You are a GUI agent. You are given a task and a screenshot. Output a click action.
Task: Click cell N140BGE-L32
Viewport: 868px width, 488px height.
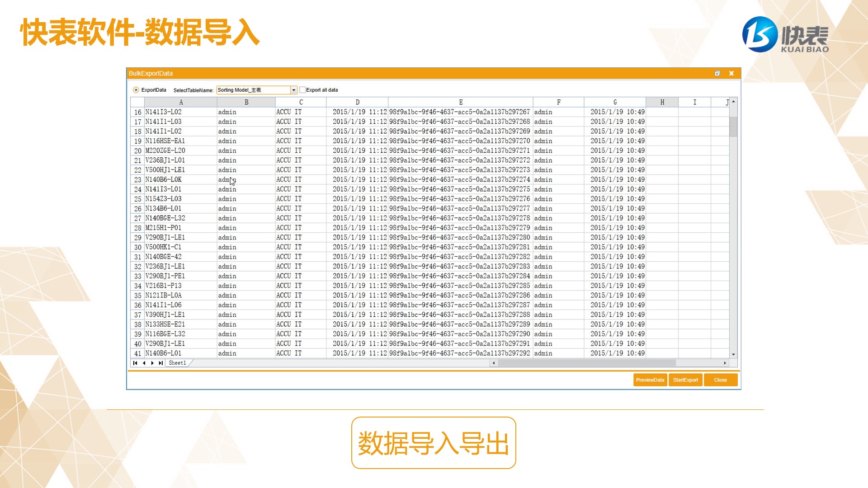(x=181, y=218)
